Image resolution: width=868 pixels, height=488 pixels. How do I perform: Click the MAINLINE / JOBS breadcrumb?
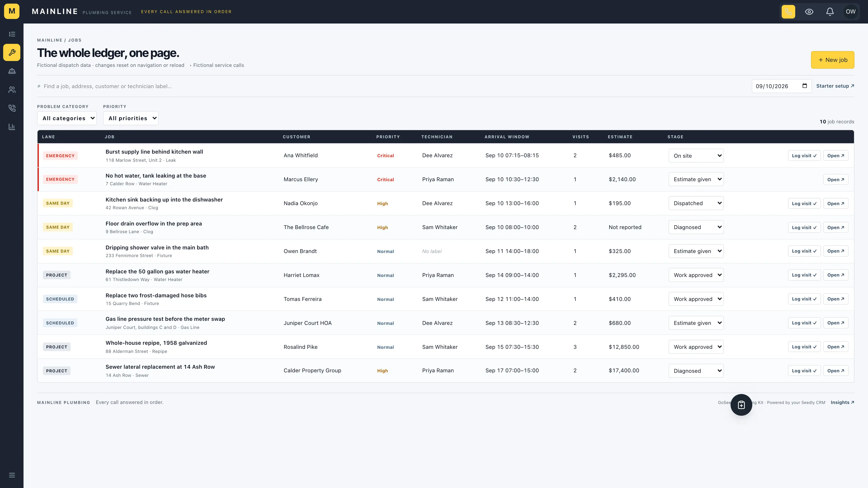pyautogui.click(x=59, y=40)
